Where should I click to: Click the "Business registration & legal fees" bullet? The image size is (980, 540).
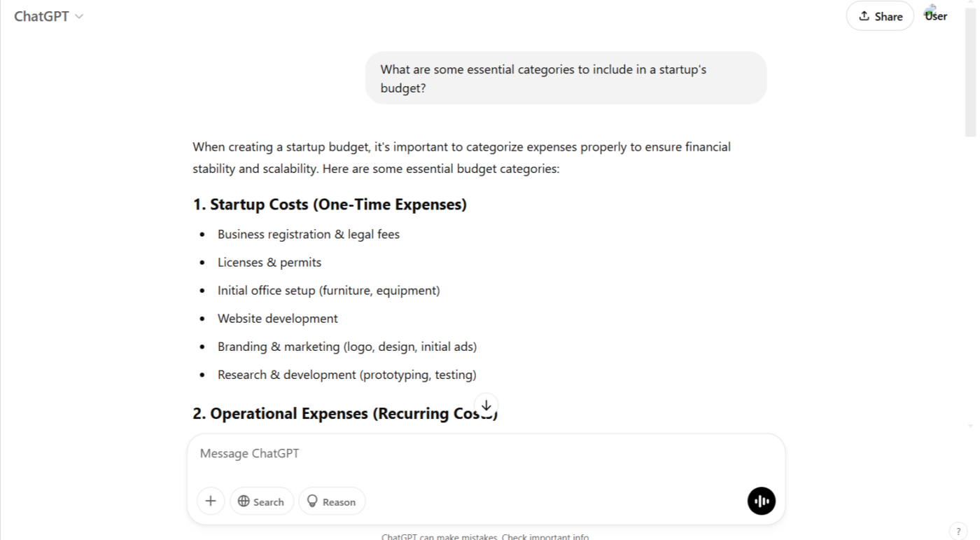point(308,235)
